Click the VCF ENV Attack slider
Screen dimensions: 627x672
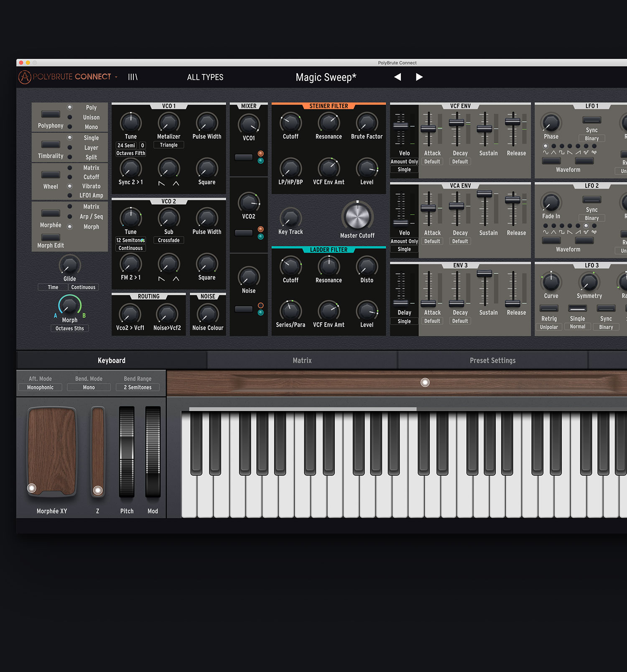pos(428,128)
